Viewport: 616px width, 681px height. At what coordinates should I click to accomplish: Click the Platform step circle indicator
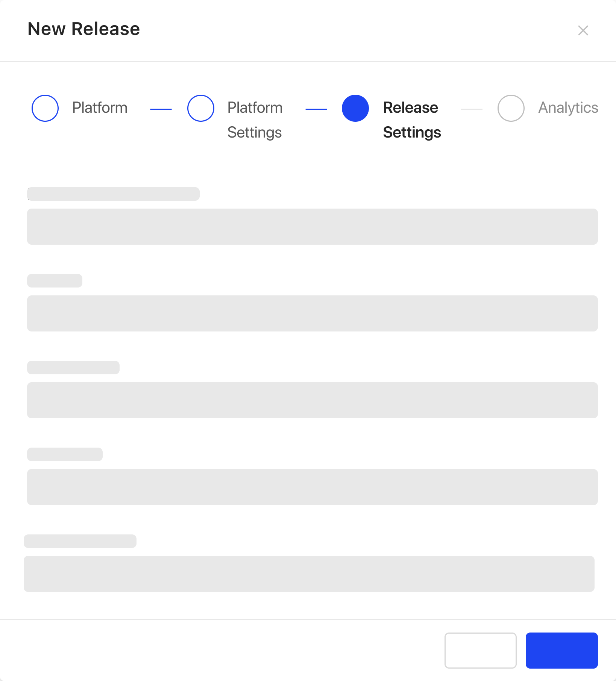45,108
